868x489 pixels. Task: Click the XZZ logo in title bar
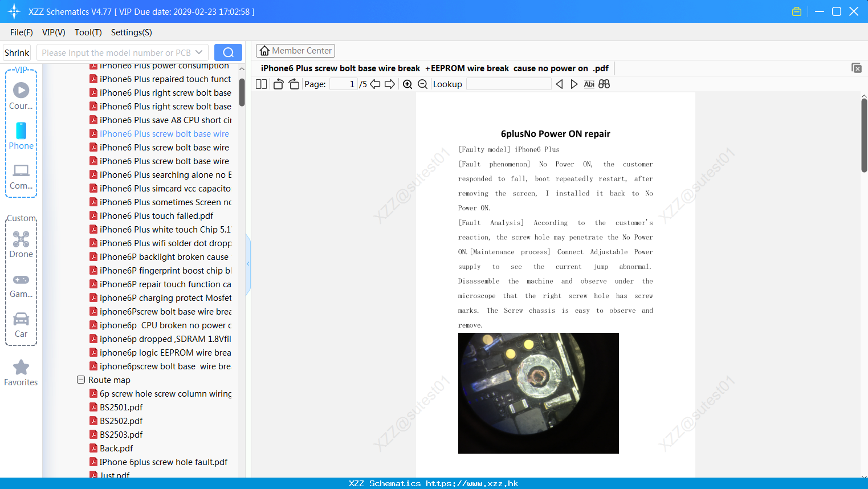point(14,11)
